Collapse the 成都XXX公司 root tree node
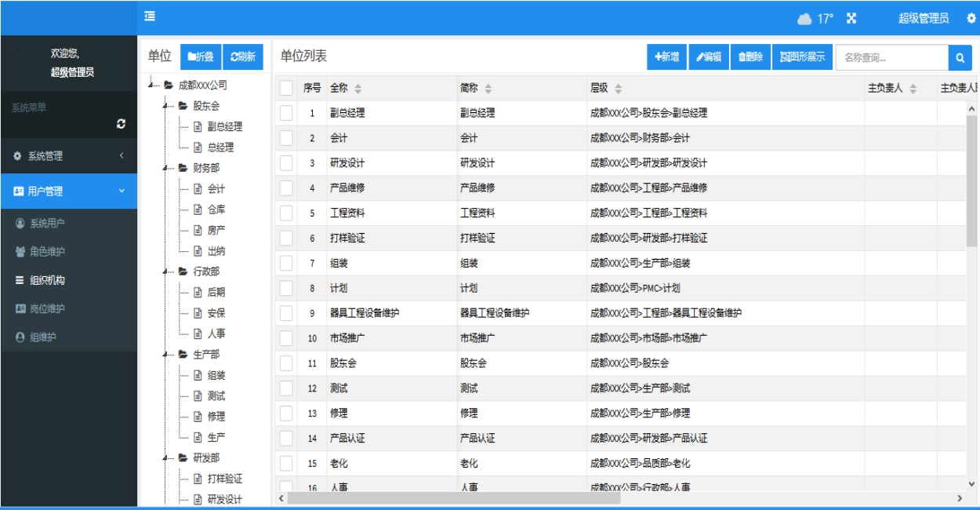Screen dimensions: 980x510 [149, 85]
